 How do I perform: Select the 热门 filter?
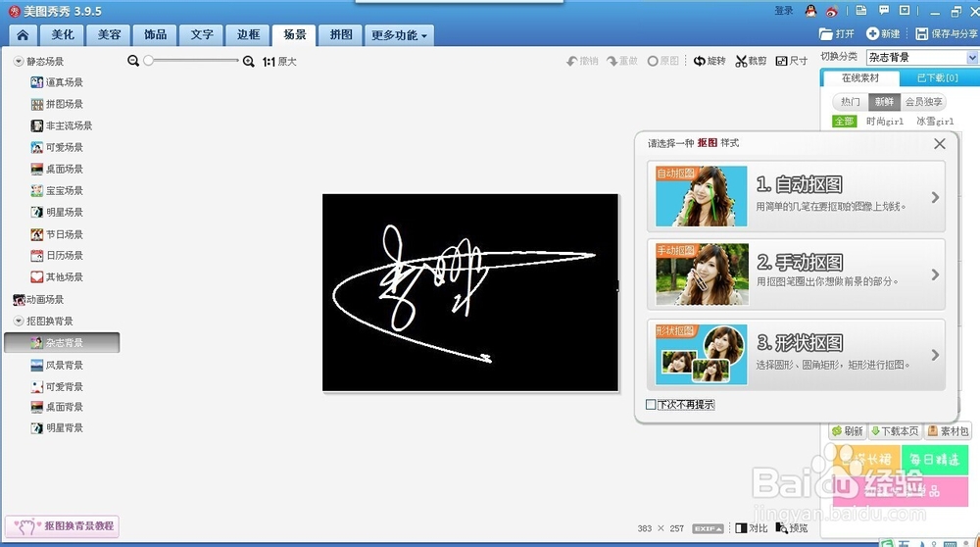pos(850,101)
